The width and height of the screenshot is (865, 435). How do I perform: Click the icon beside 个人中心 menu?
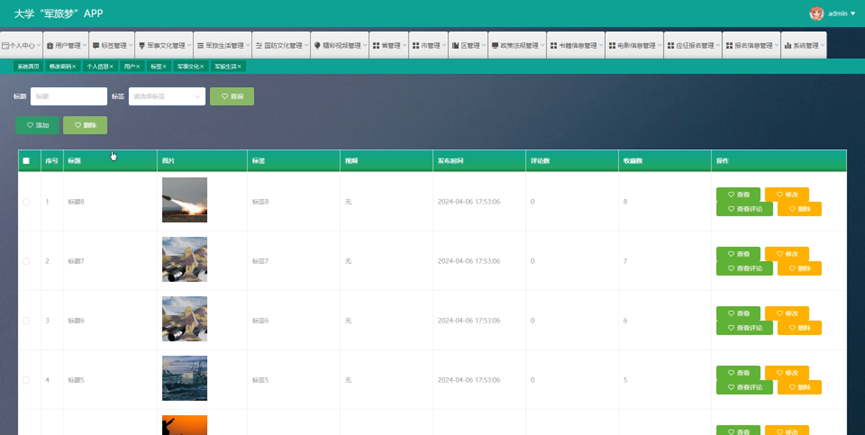6,46
